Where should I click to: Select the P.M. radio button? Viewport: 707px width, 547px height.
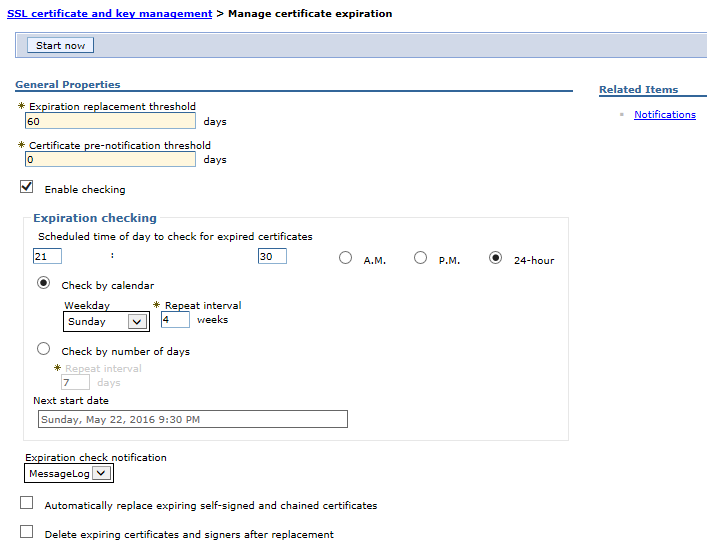point(420,257)
